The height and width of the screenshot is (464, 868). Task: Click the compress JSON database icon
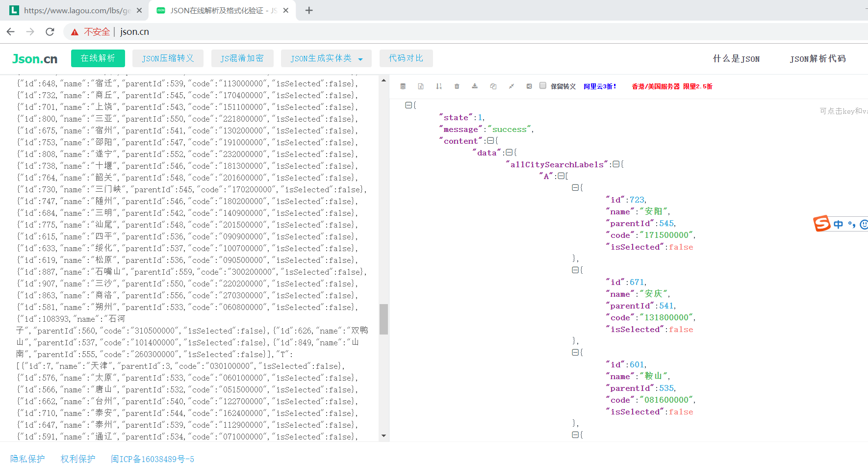tap(403, 86)
